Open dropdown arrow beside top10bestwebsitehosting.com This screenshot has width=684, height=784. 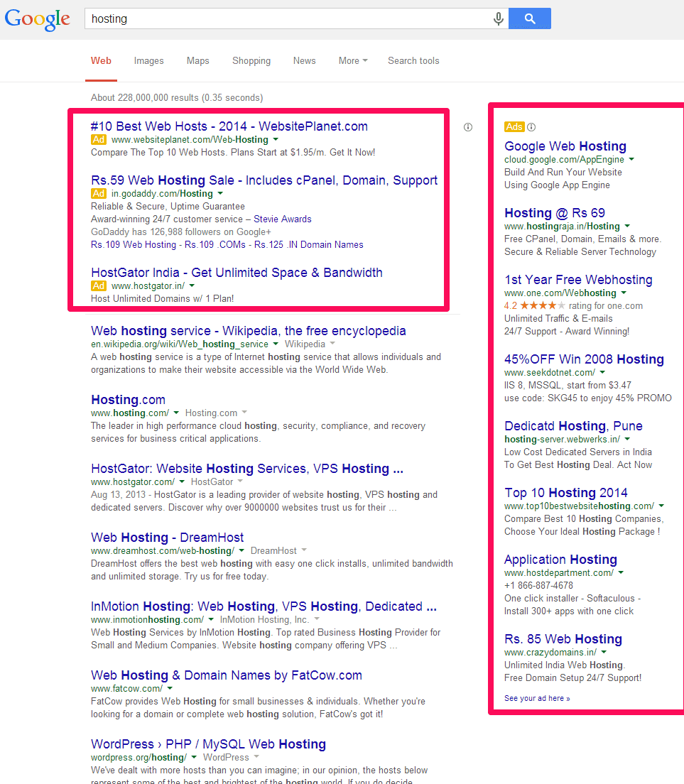tap(661, 506)
